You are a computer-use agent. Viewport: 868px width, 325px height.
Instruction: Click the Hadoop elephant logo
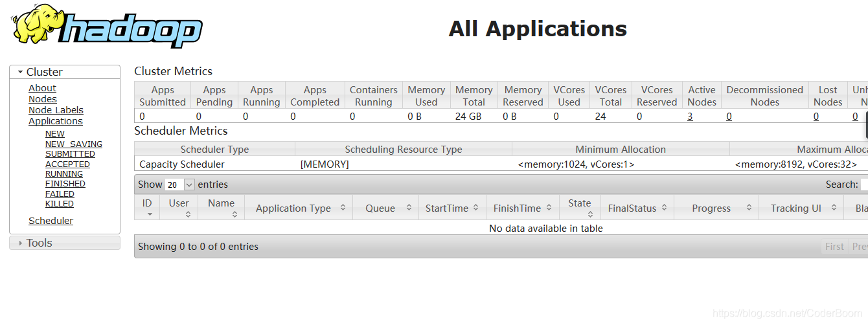tap(107, 26)
